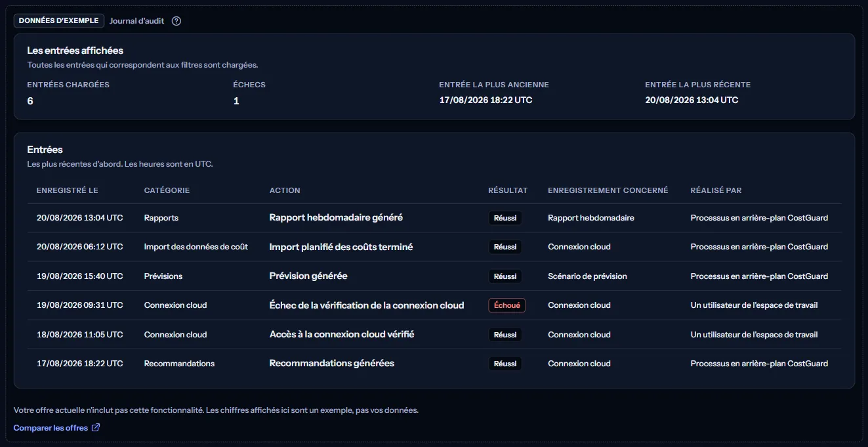This screenshot has height=447, width=868.
Task: Click the red Échoué status badge
Action: pos(507,305)
